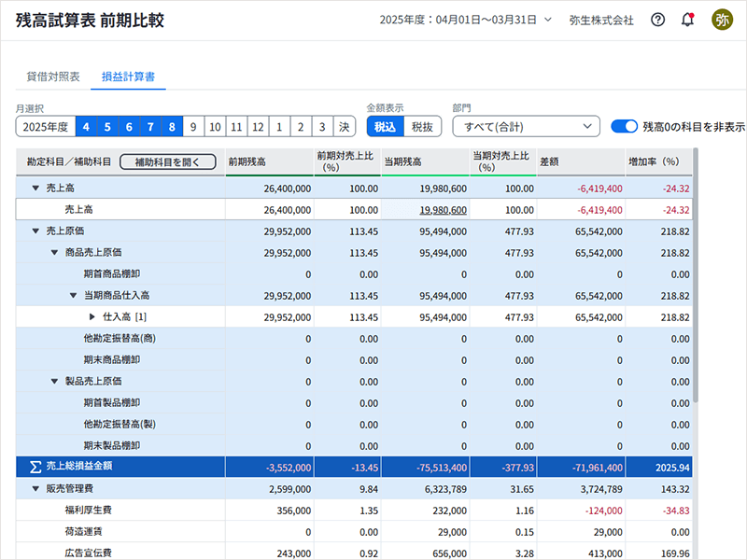Open the 19,980,600 売上高 balance link
747x560 pixels.
tap(443, 210)
